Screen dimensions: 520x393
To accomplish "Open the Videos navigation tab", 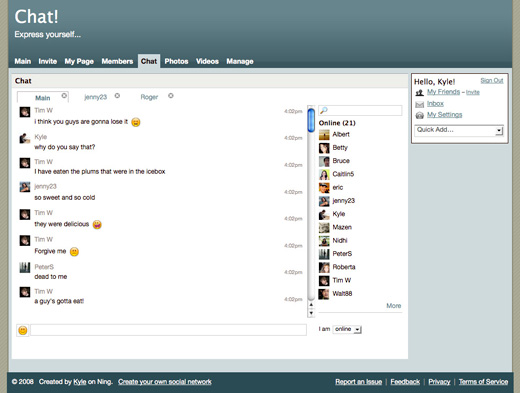I will click(207, 61).
